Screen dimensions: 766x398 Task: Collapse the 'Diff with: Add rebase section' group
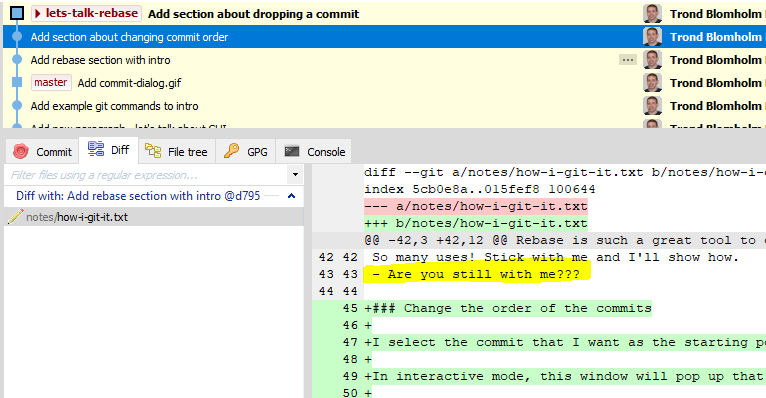tap(292, 196)
